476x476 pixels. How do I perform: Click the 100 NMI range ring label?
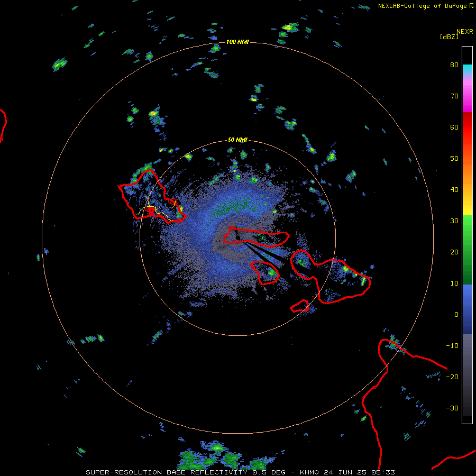[237, 42]
